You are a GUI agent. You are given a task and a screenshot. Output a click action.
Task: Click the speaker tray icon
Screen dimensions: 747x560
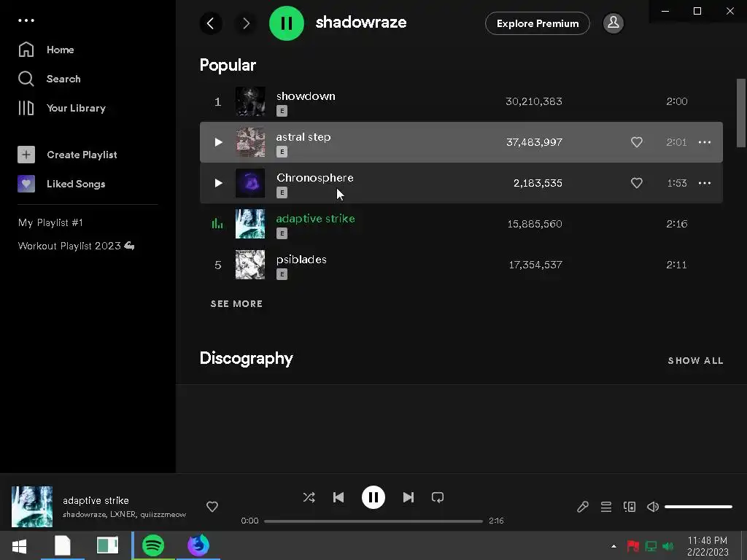(x=668, y=546)
